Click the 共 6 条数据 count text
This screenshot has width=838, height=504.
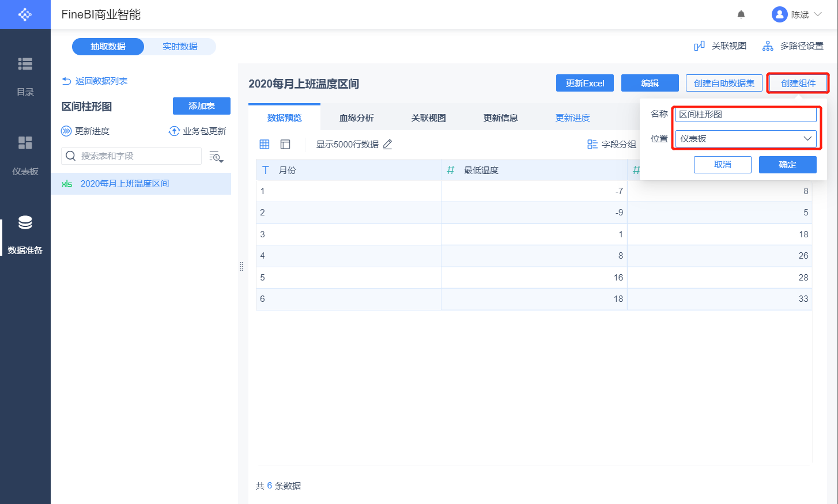(x=278, y=486)
